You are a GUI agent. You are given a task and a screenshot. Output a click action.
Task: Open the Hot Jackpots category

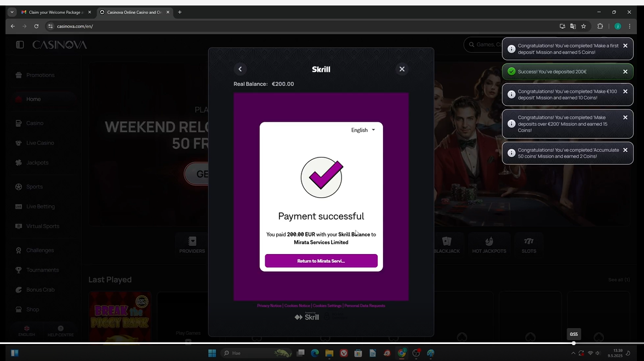pyautogui.click(x=489, y=244)
